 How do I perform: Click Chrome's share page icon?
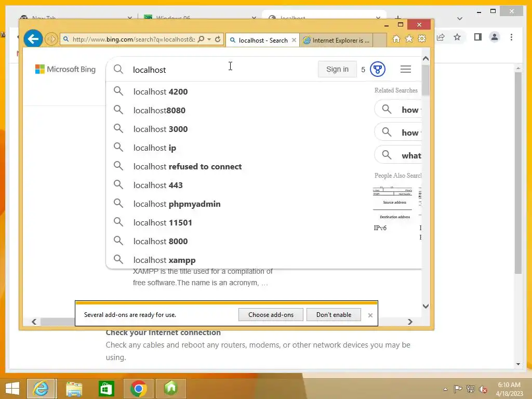[441, 37]
